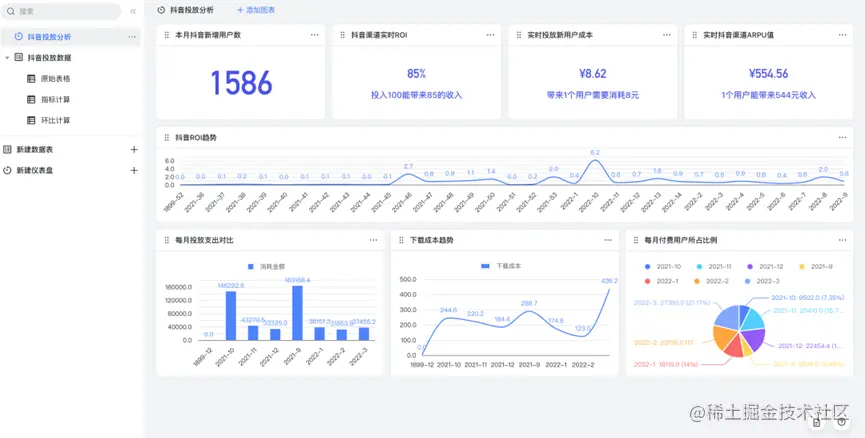The image size is (865, 438).
Task: Click pie label 2022-1: 18110.0 (14%)
Action: (x=666, y=364)
